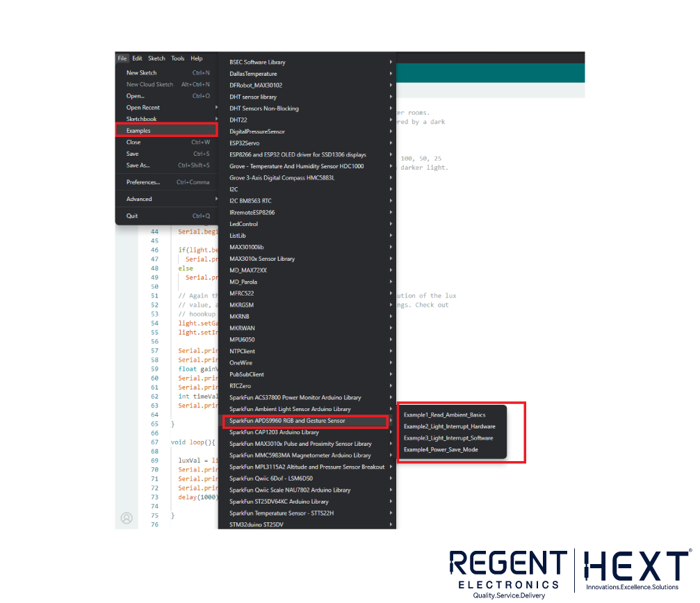Open SparkFun MAX3010x Pulse and Proximity library
The height and width of the screenshot is (603, 700).
click(x=307, y=444)
